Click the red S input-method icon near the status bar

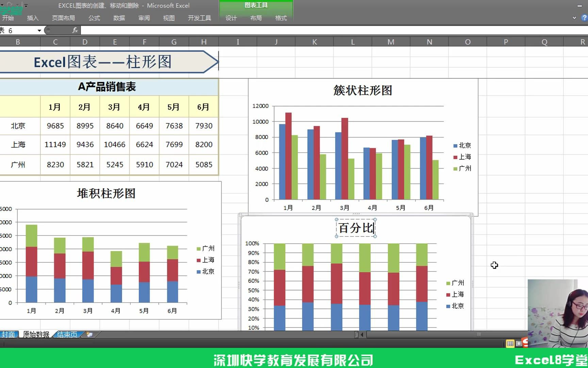tap(525, 343)
